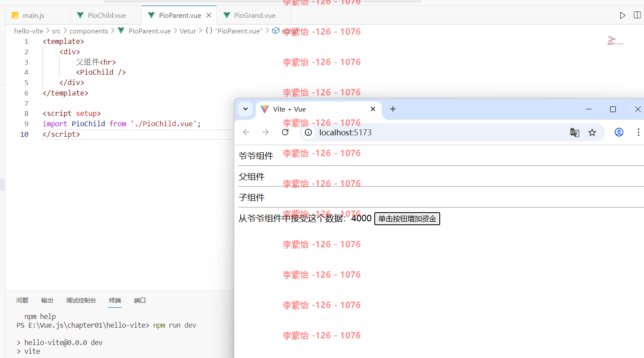Click the site information icon
Viewport: 644px width, 358px height.
pos(308,132)
